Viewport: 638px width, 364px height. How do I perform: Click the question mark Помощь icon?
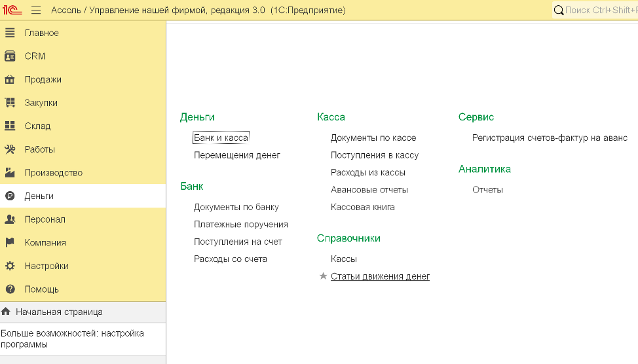point(10,289)
